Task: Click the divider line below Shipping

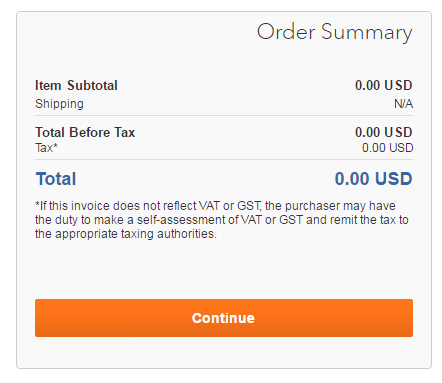Action: click(224, 116)
